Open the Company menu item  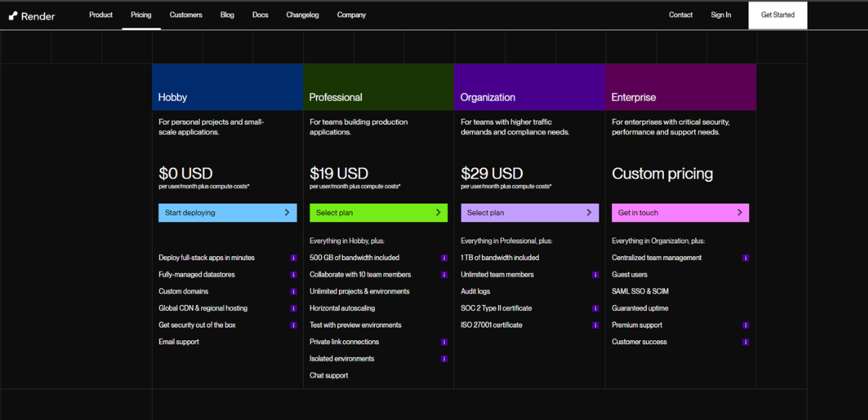click(352, 14)
